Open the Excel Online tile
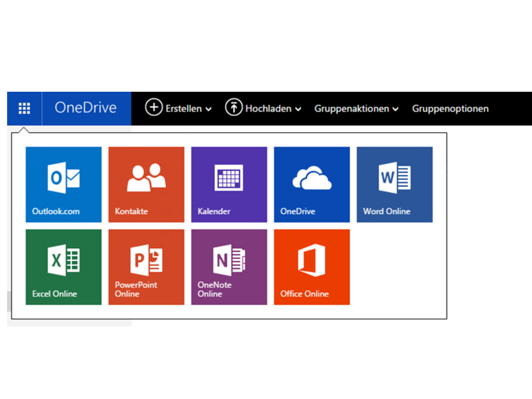Image resolution: width=532 pixels, height=399 pixels. click(x=63, y=267)
